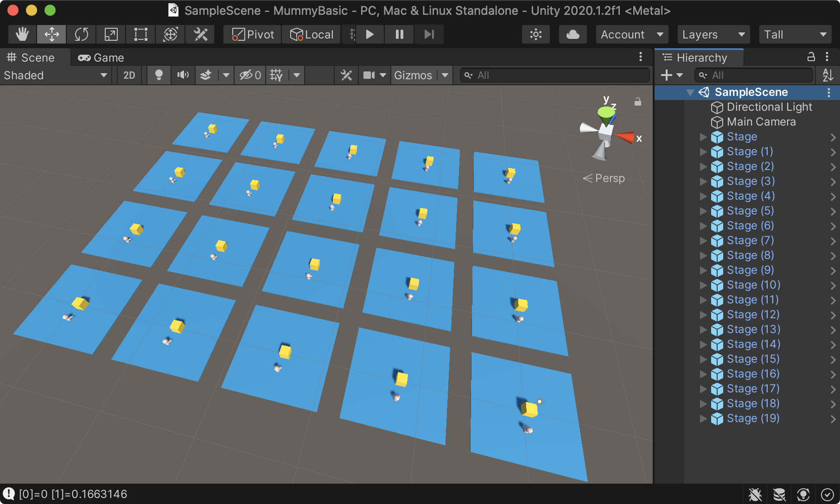Select the Move tool

51,34
